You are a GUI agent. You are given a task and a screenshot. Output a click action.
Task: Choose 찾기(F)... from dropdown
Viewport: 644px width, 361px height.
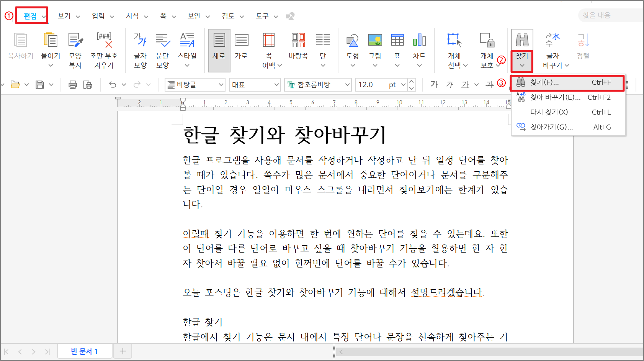pyautogui.click(x=568, y=82)
